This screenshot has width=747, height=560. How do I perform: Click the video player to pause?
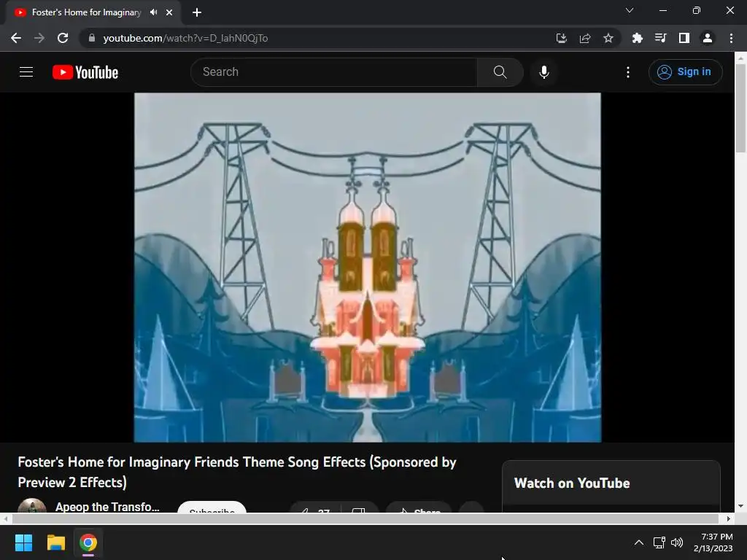(368, 267)
